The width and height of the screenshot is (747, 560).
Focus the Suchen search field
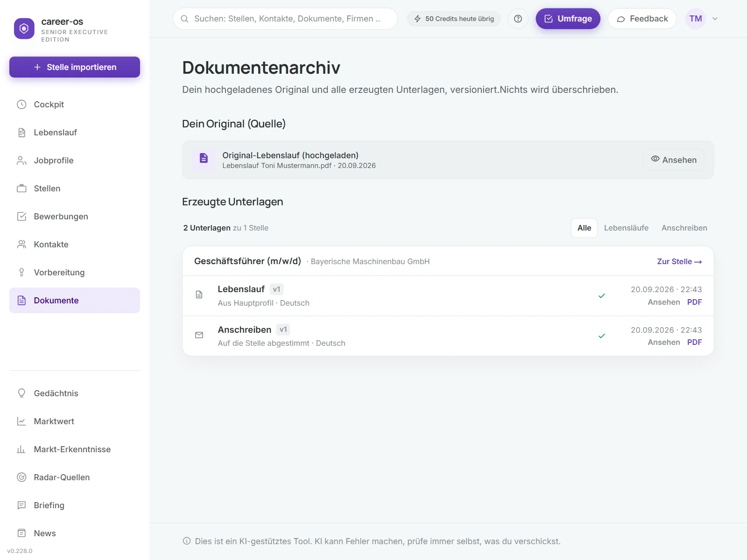(285, 19)
